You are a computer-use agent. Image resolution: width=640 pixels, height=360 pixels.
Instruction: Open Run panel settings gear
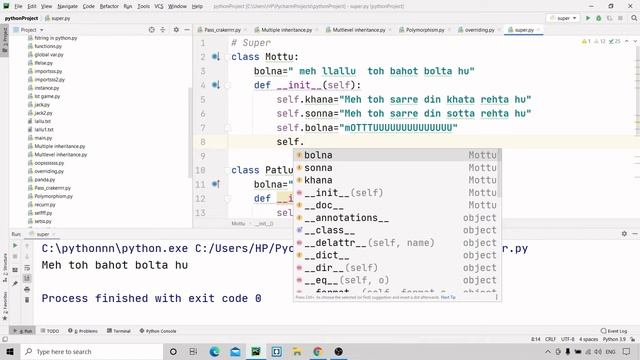click(624, 234)
